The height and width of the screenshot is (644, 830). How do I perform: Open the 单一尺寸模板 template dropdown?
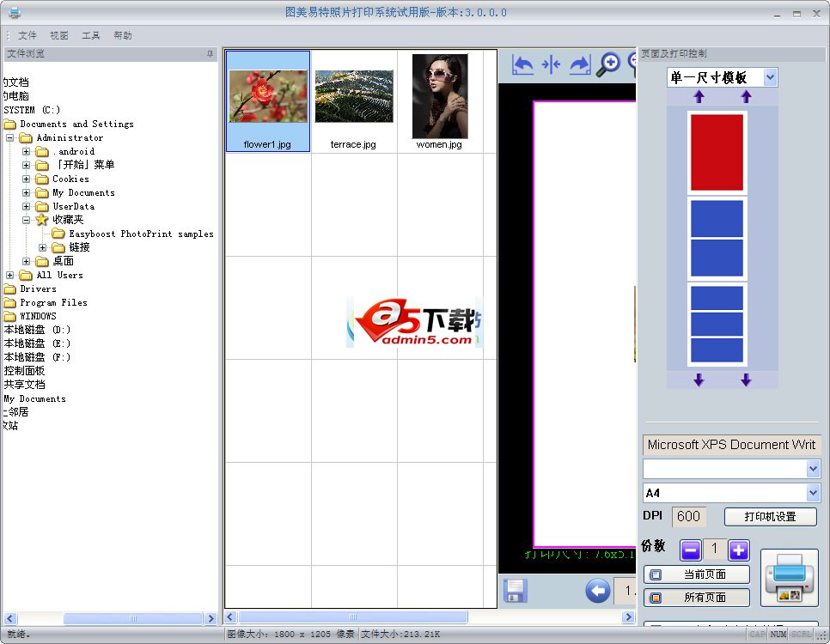coord(770,77)
